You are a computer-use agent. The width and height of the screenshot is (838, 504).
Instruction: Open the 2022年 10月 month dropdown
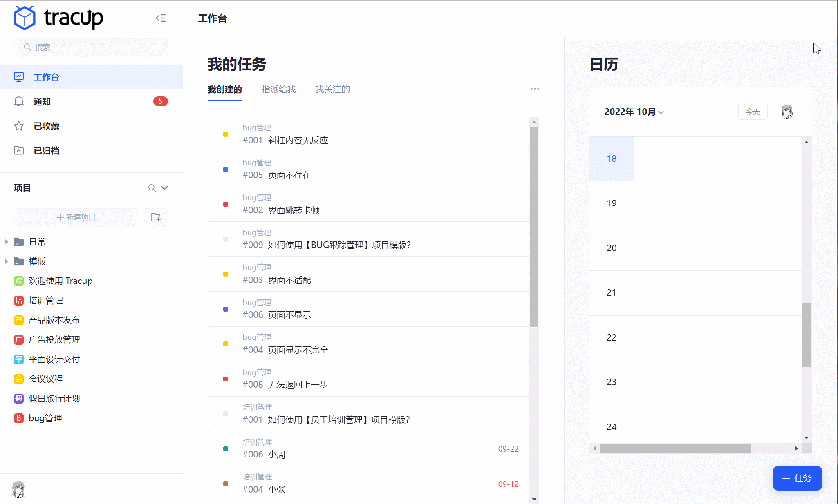634,112
